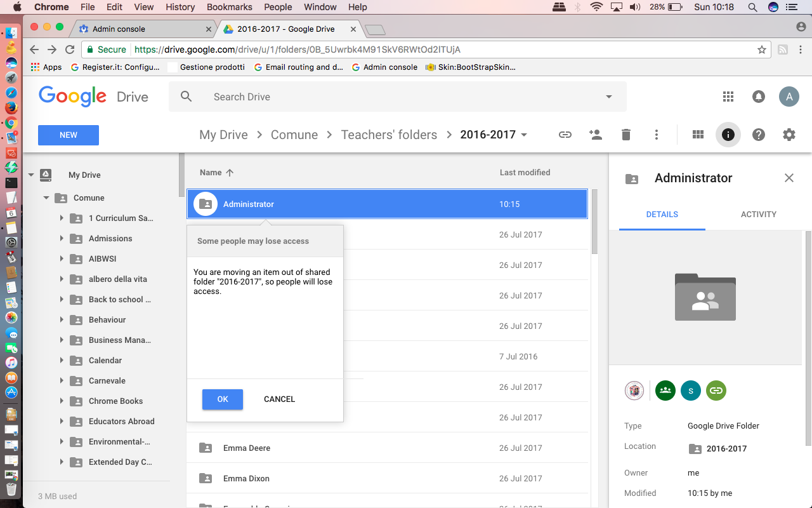Open the 2016-2017 breadcrumb dropdown
The height and width of the screenshot is (508, 812).
(x=524, y=135)
